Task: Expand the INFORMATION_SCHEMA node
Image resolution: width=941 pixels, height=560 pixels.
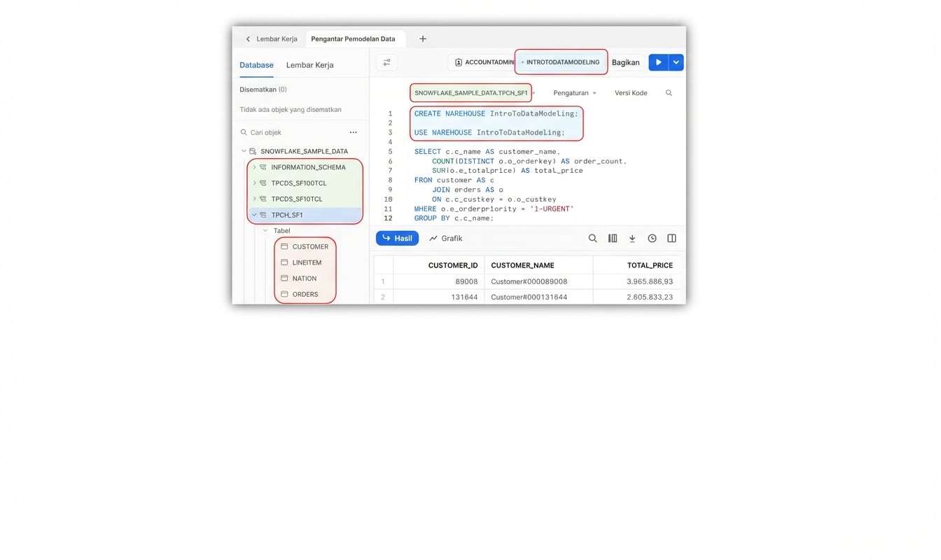Action: [x=254, y=167]
